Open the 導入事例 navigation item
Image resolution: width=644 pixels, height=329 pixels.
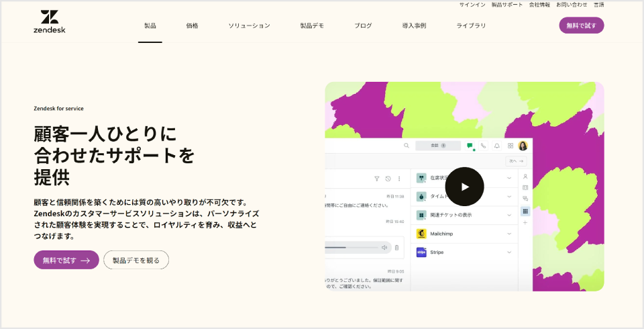coord(414,26)
